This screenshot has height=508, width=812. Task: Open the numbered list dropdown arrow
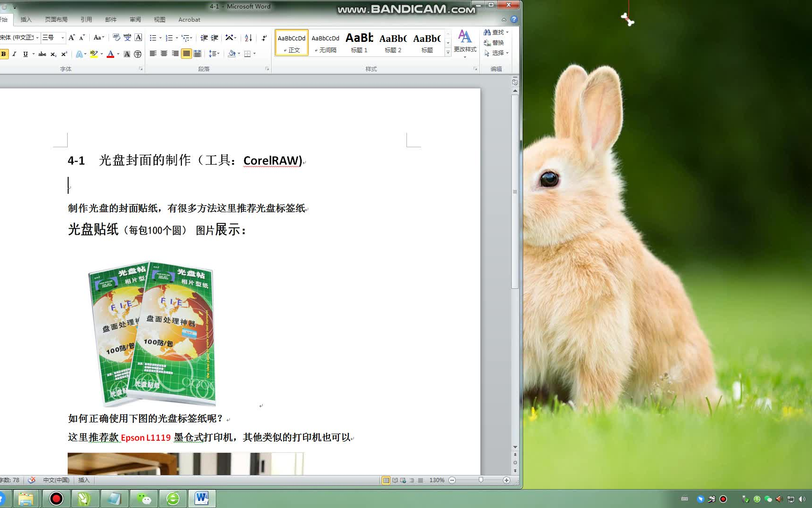point(177,38)
